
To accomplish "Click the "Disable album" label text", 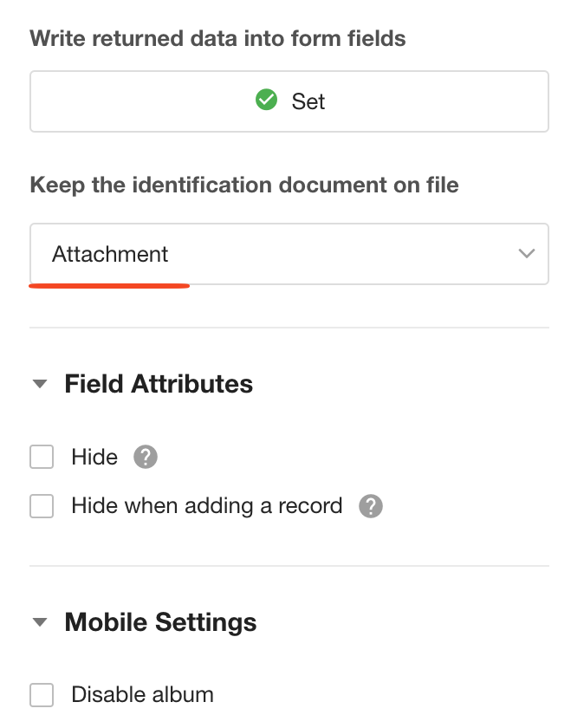I will click(142, 694).
